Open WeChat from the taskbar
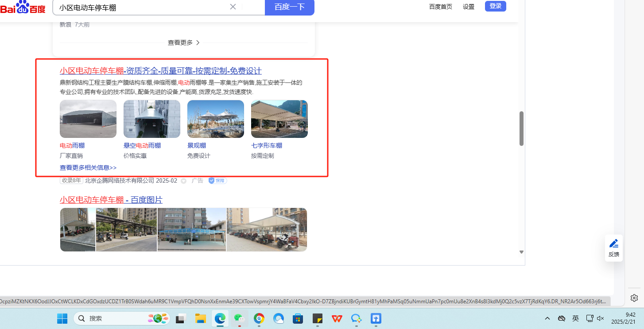The width and height of the screenshot is (644, 329). click(239, 318)
